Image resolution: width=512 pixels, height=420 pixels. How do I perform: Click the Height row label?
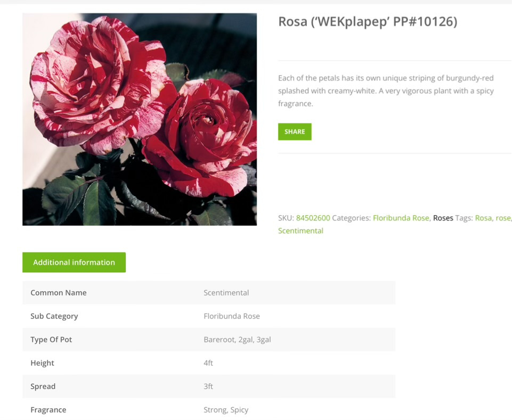42,363
